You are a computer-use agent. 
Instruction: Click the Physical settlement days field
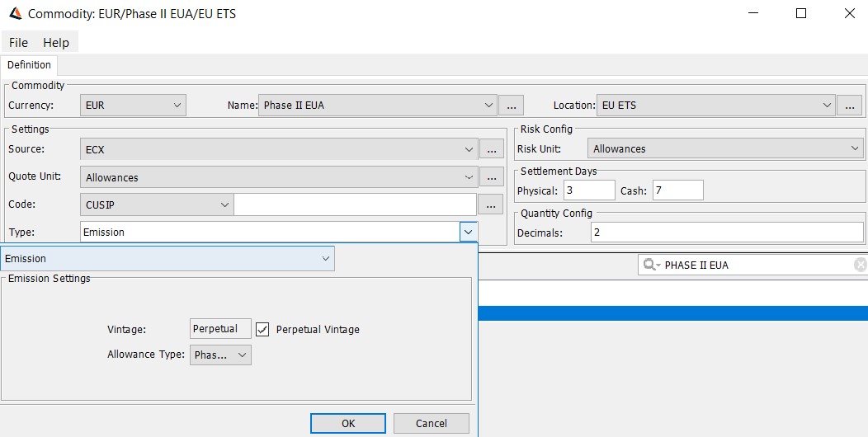(590, 190)
